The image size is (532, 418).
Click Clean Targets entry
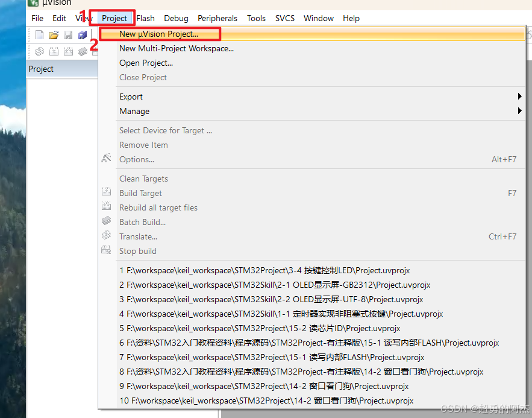click(x=311, y=179)
